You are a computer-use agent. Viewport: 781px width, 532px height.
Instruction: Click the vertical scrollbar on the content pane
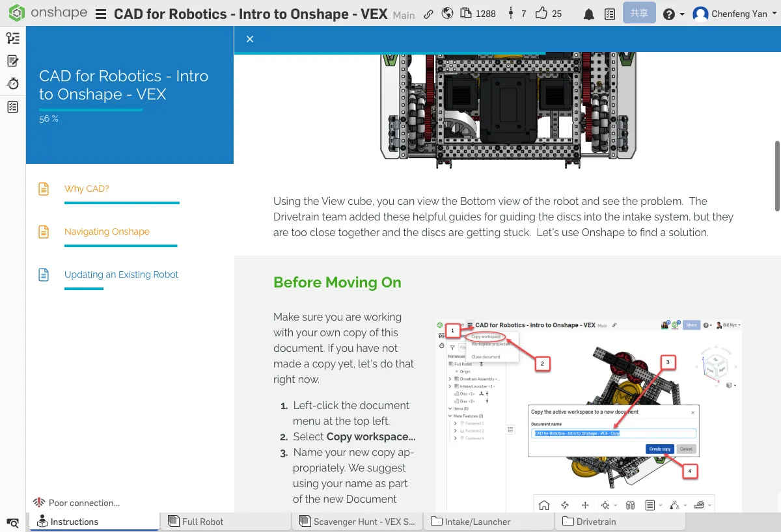point(776,176)
